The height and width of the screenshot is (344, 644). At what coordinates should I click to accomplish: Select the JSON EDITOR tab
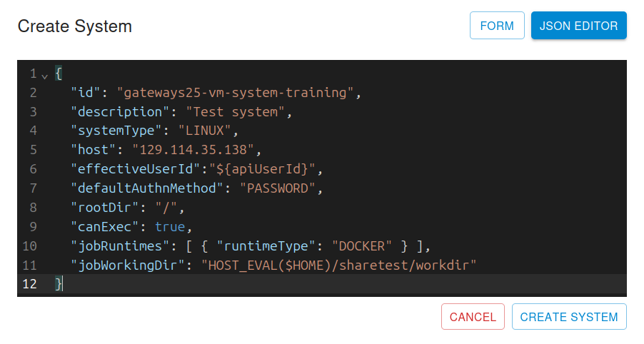(578, 26)
